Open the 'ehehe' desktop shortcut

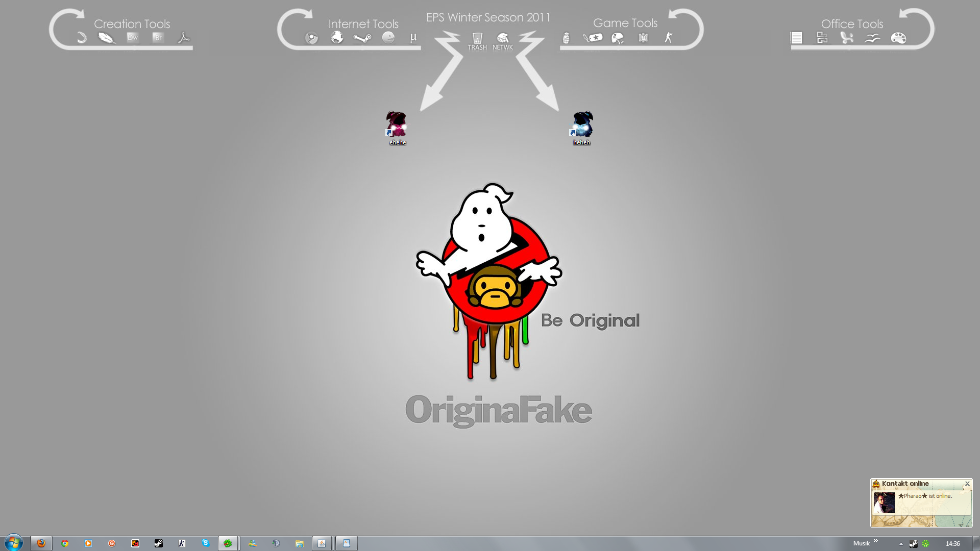point(397,128)
